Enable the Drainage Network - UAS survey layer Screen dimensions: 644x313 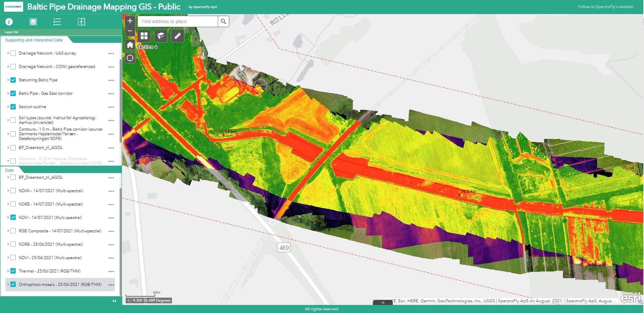tap(13, 53)
